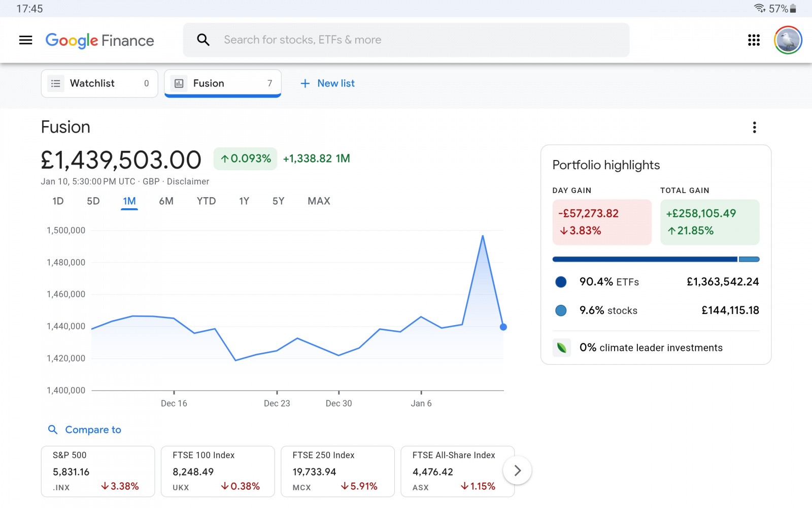Screen dimensions: 812x508
Task: Click the ETFs dark blue bar segment
Action: (x=645, y=259)
